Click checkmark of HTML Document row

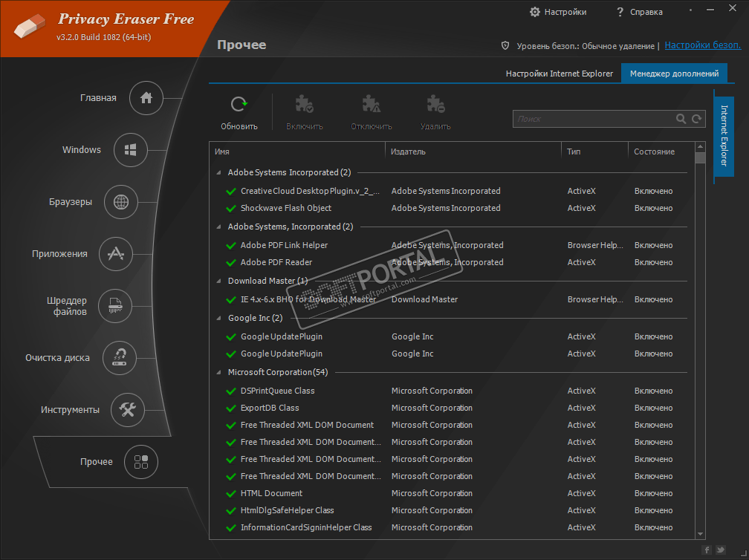pyautogui.click(x=231, y=494)
